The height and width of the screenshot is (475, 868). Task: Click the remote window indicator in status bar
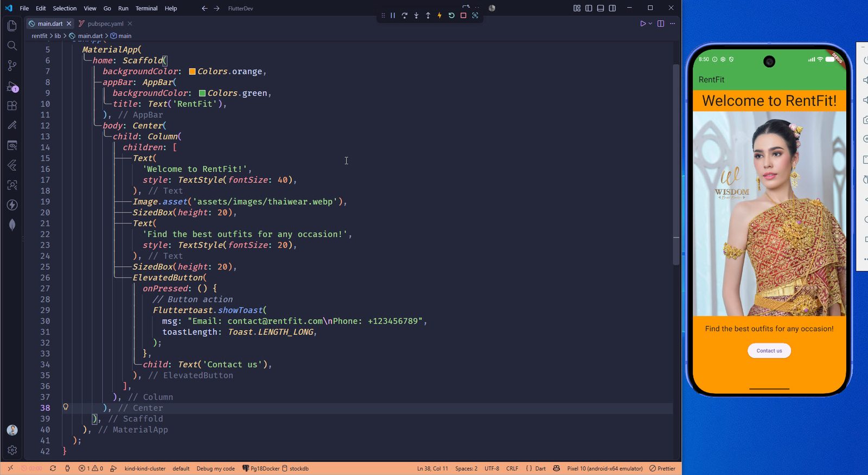point(10,468)
